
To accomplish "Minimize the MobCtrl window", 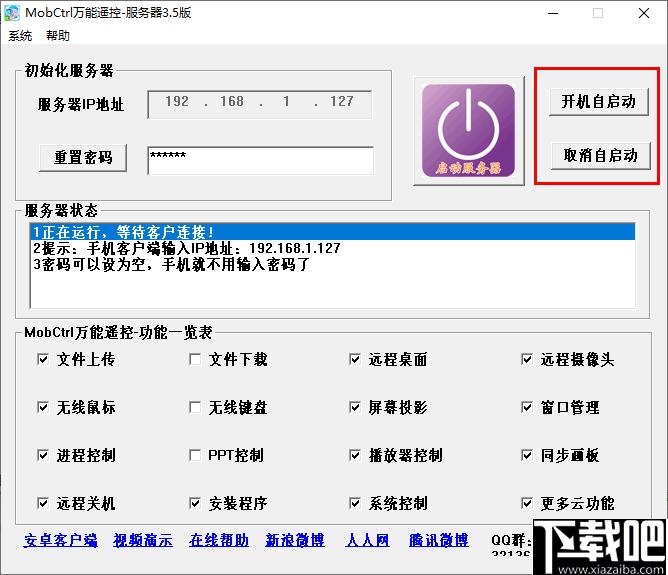I will coord(553,13).
